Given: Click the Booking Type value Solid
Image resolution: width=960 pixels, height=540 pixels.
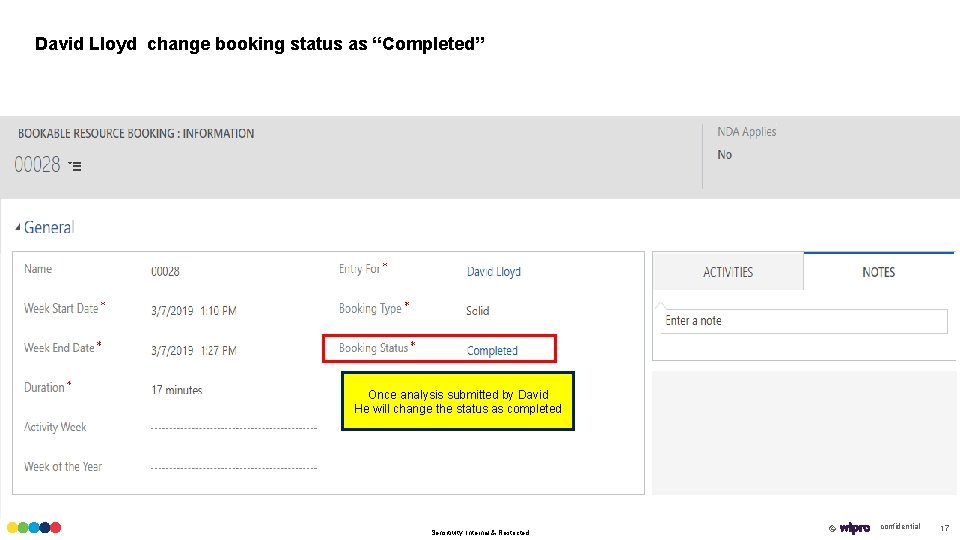Looking at the screenshot, I should [478, 311].
